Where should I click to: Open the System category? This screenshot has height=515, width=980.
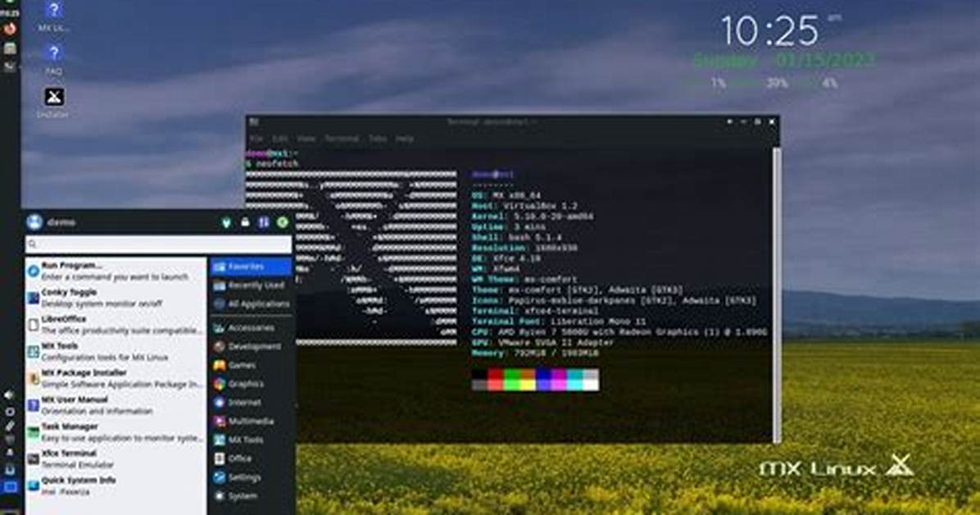(251, 496)
